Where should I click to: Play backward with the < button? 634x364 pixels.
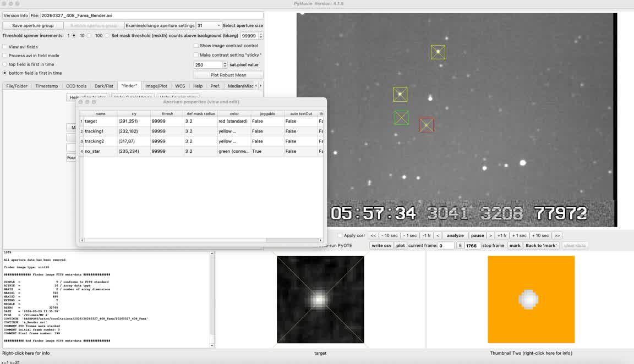click(438, 235)
